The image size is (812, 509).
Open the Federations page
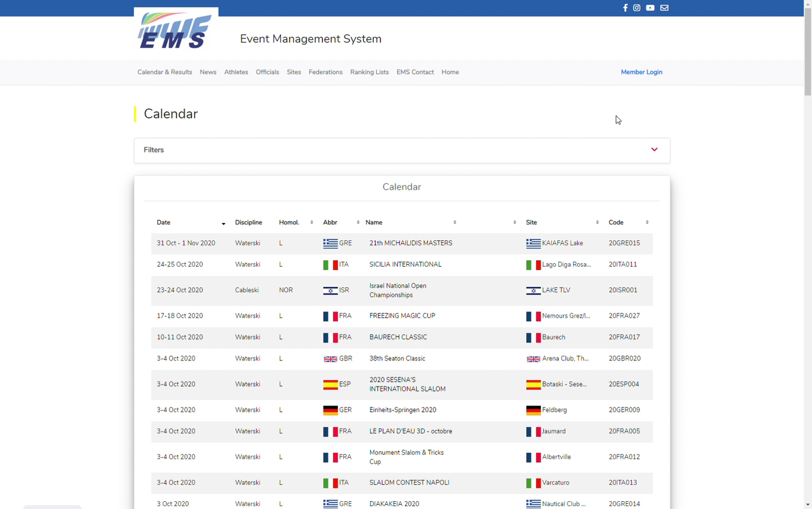pyautogui.click(x=325, y=72)
